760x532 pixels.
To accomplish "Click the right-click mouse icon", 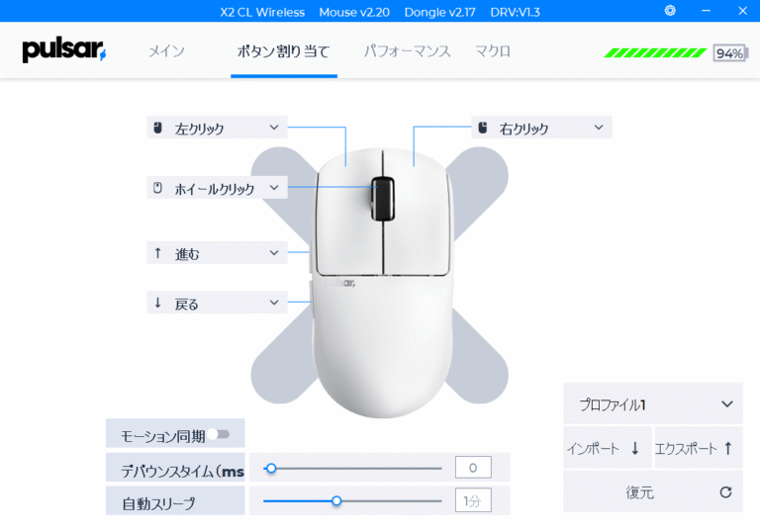I will coord(482,128).
